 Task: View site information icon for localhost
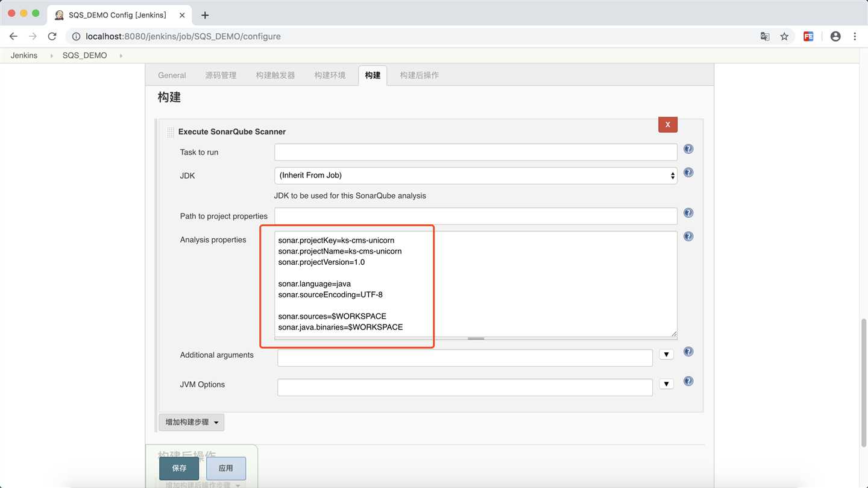[76, 36]
